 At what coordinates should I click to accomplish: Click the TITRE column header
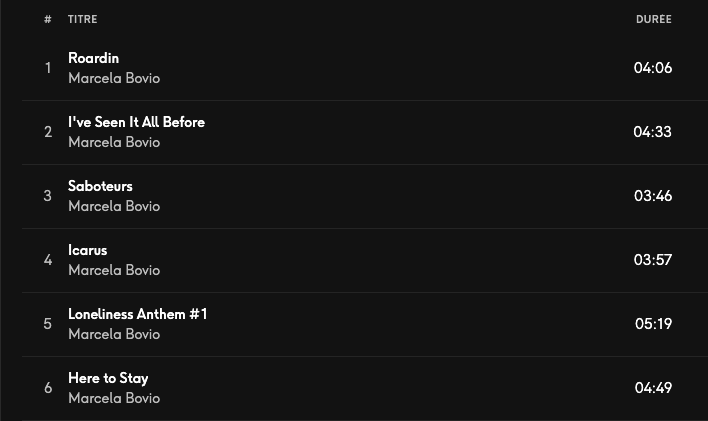(x=83, y=19)
